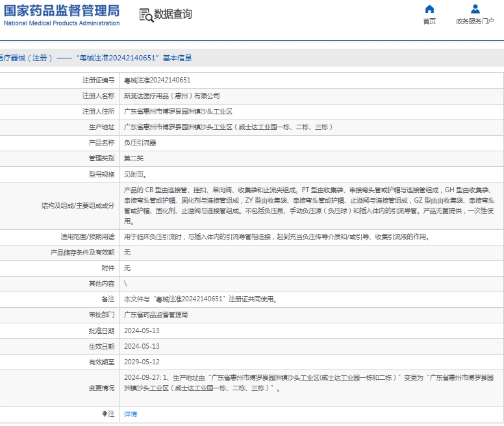Image resolution: width=504 pixels, height=426 pixels.
Task: Select 注册人住所 address value
Action: coord(178,112)
